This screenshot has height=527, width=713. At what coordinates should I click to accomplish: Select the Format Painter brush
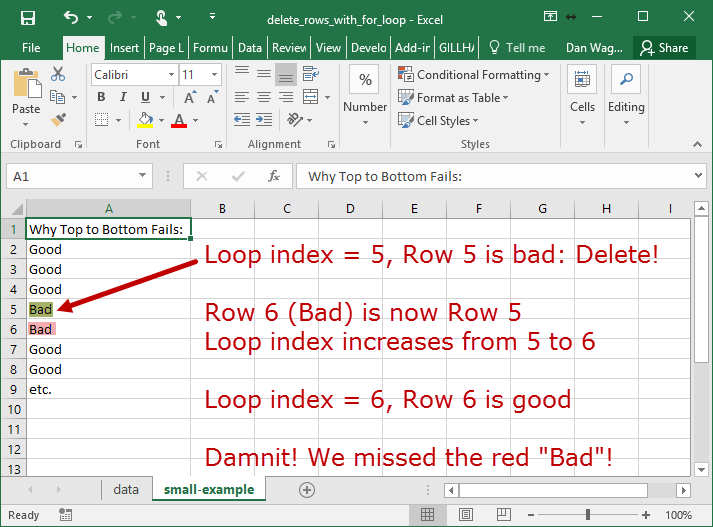pyautogui.click(x=58, y=120)
